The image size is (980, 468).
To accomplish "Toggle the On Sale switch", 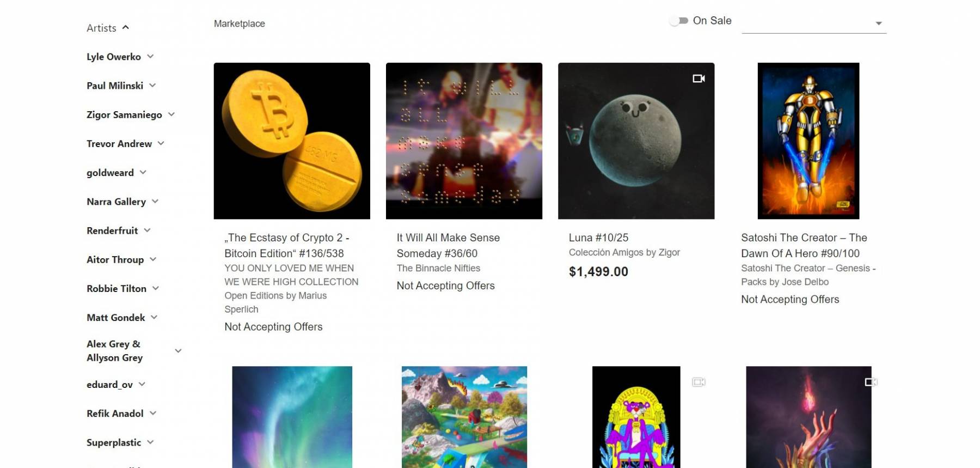I will [679, 21].
